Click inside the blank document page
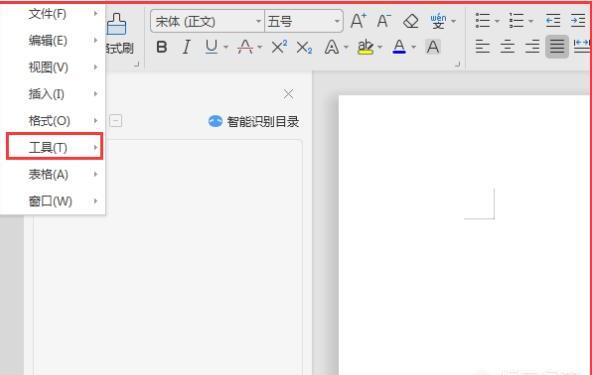This screenshot has width=592, height=375. click(x=464, y=234)
